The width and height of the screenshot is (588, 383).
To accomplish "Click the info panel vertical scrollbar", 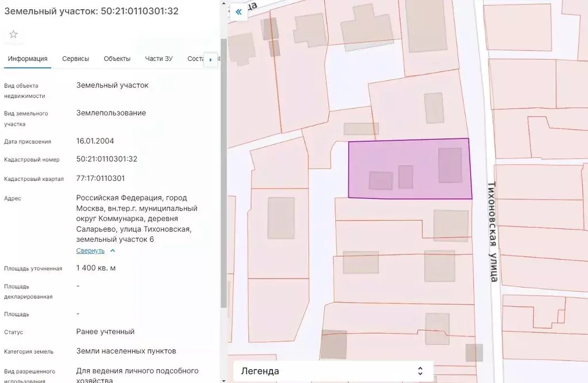I will 224,172.
